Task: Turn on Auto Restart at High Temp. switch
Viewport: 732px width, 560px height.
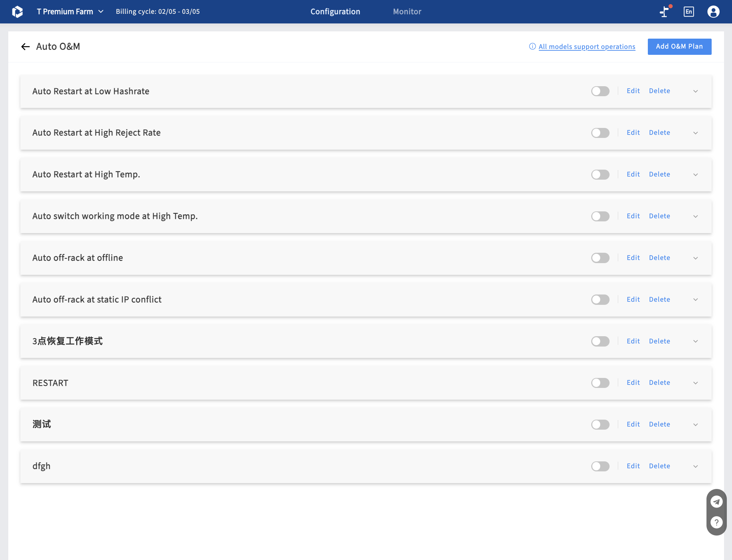Action: (x=600, y=174)
